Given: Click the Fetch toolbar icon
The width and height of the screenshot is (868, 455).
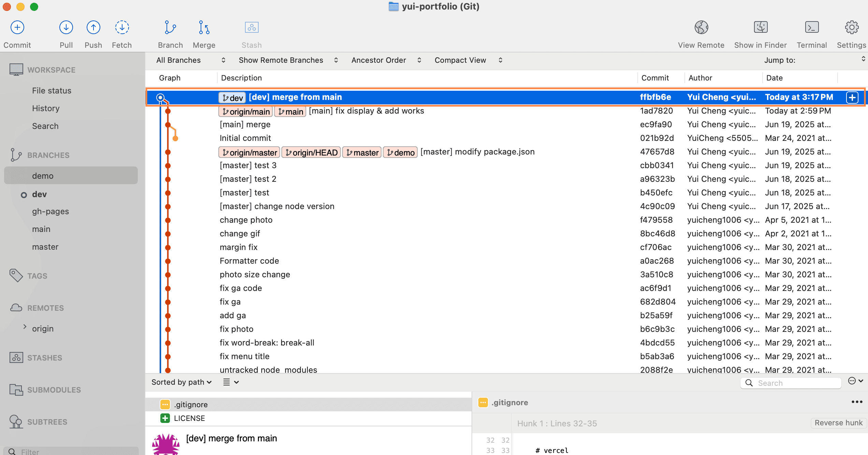Looking at the screenshot, I should pyautogui.click(x=121, y=28).
